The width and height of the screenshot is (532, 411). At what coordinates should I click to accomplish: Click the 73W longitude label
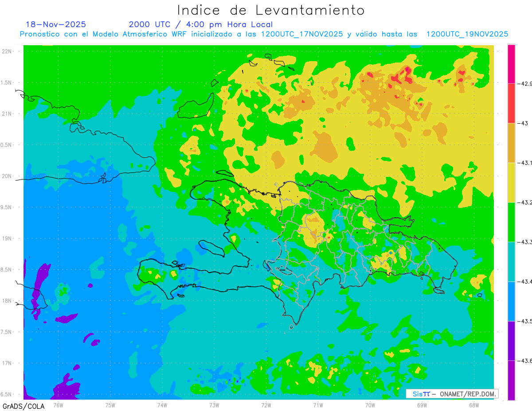coord(214,405)
